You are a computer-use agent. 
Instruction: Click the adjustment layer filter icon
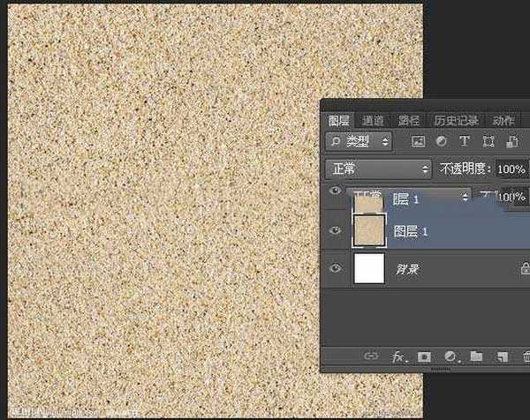(x=441, y=141)
